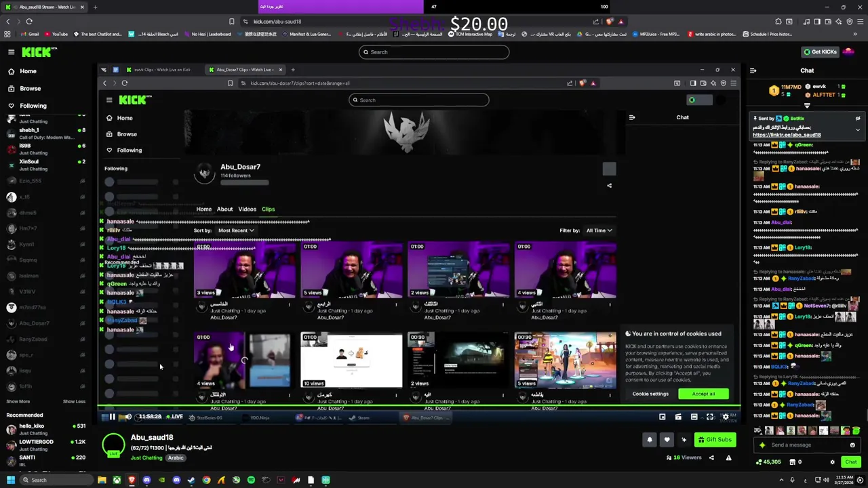Screen dimensions: 868x488
Task: Click the LIVE indicator on the player
Action: [x=175, y=417]
